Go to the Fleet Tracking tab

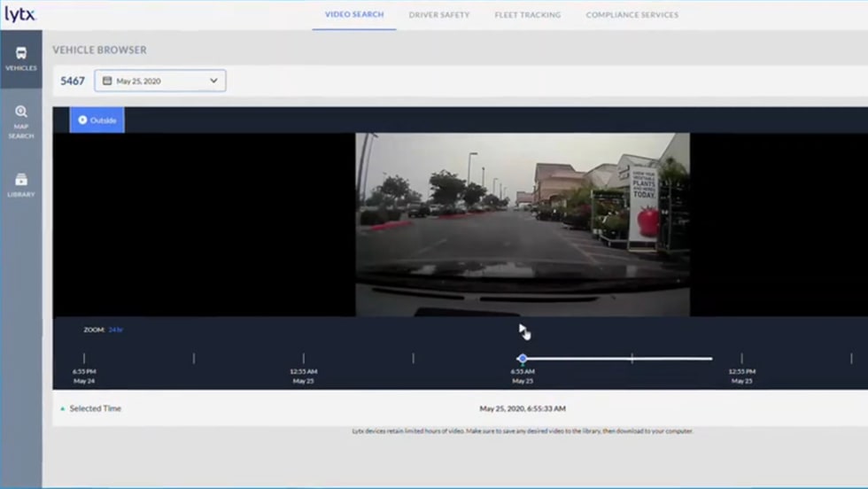coord(528,15)
